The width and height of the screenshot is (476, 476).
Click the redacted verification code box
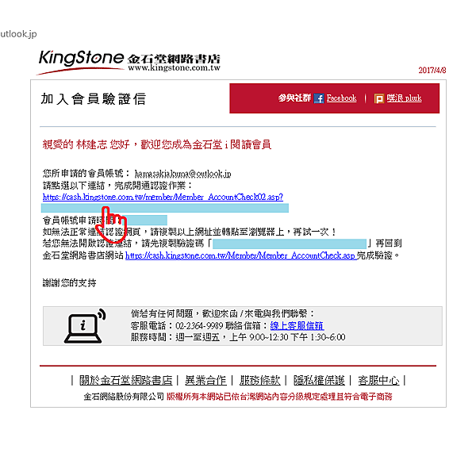tap(290, 244)
